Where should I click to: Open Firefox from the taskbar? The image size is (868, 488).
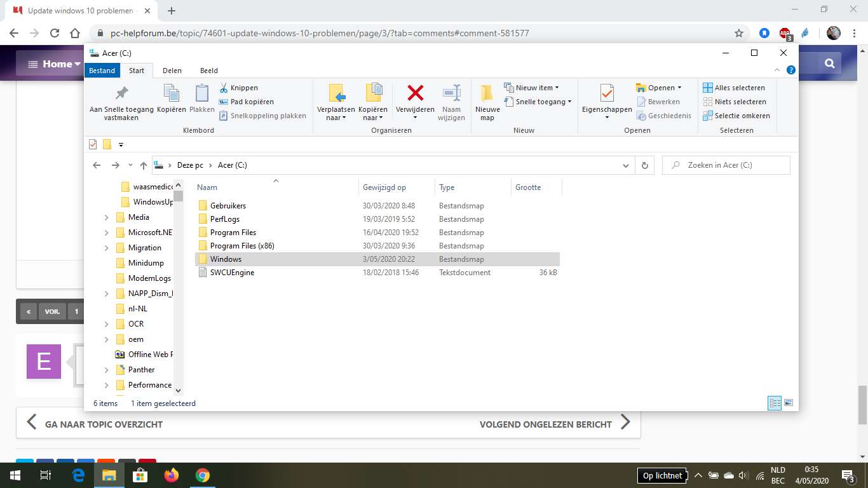(172, 475)
